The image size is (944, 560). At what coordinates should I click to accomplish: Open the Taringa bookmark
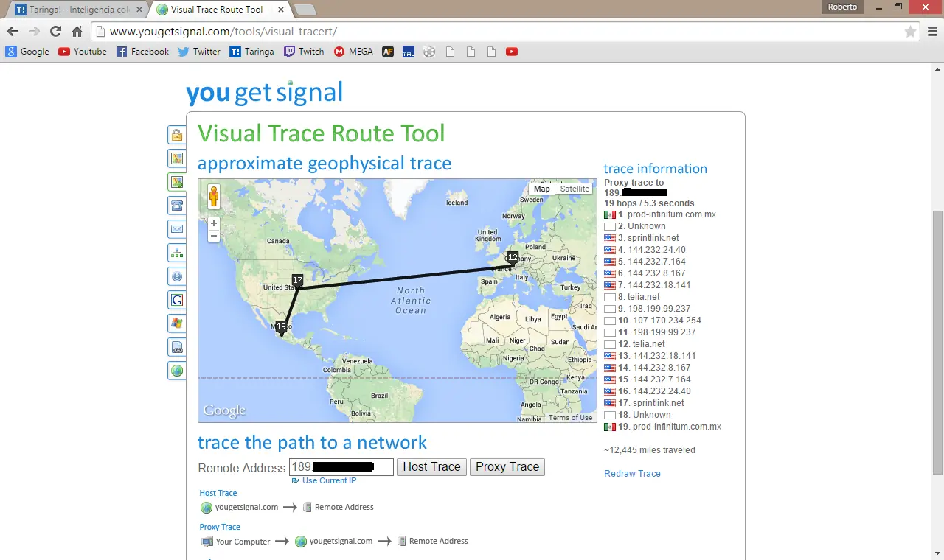point(251,52)
